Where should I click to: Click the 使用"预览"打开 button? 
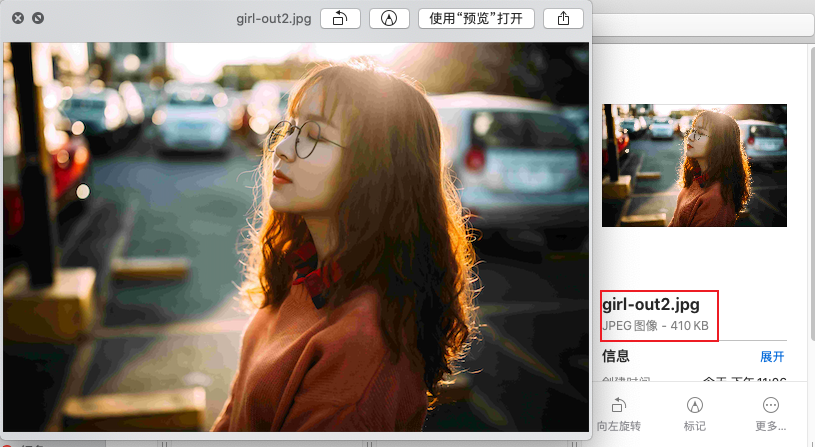pos(476,19)
